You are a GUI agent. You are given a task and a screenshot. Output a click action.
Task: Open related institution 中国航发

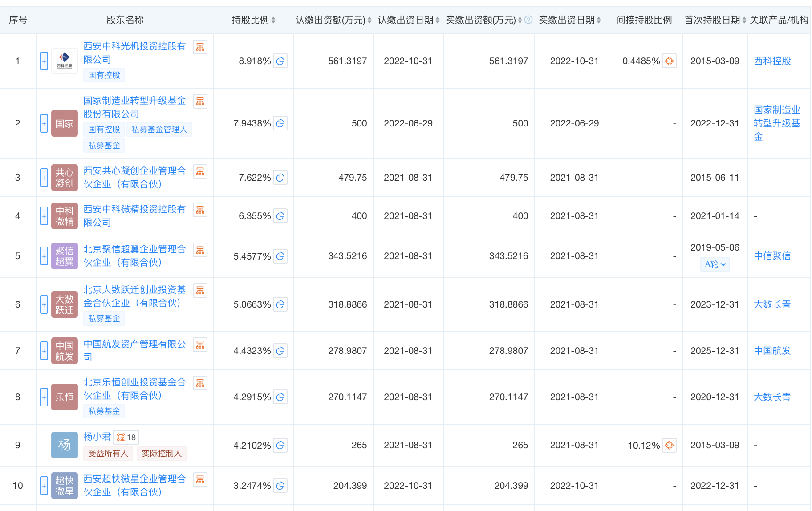tap(772, 351)
